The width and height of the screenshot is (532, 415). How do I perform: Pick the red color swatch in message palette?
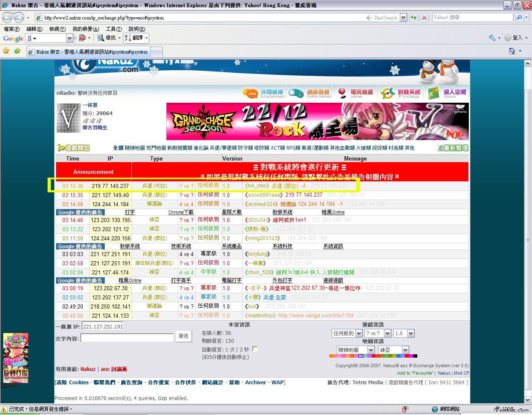[x=407, y=356]
